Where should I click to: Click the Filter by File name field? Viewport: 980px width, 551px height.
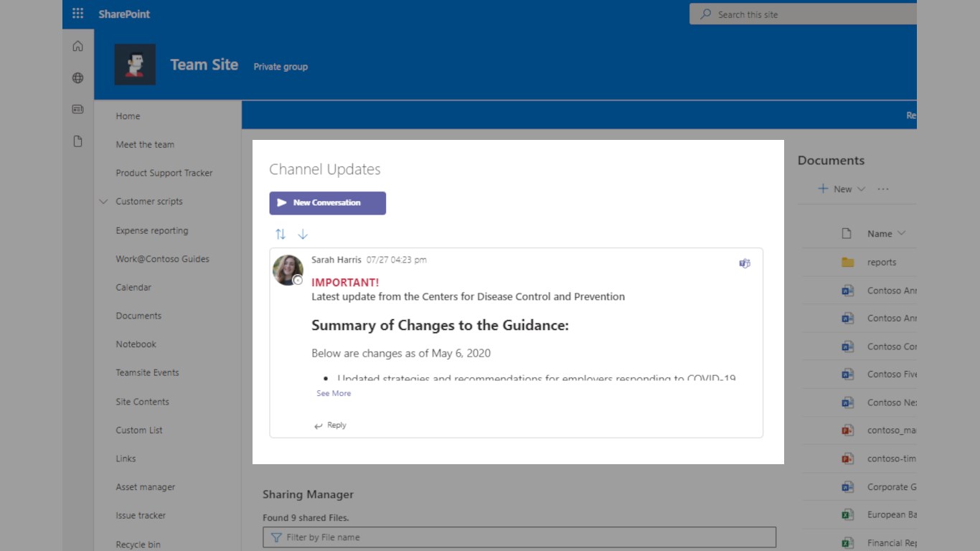click(x=519, y=537)
